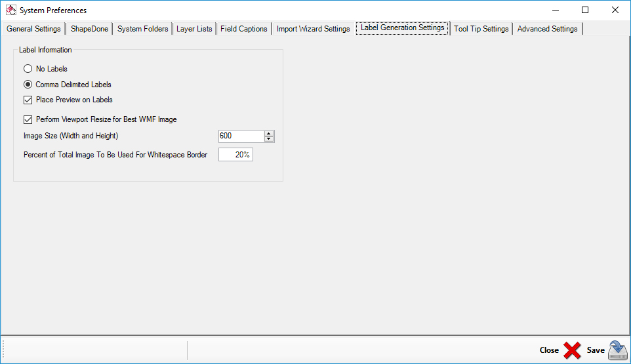Open the General Settings tab

pos(33,29)
